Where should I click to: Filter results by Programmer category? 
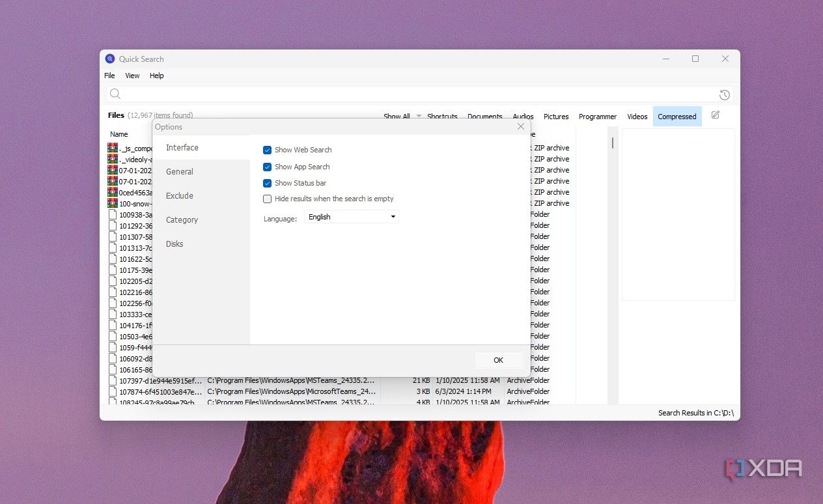598,117
